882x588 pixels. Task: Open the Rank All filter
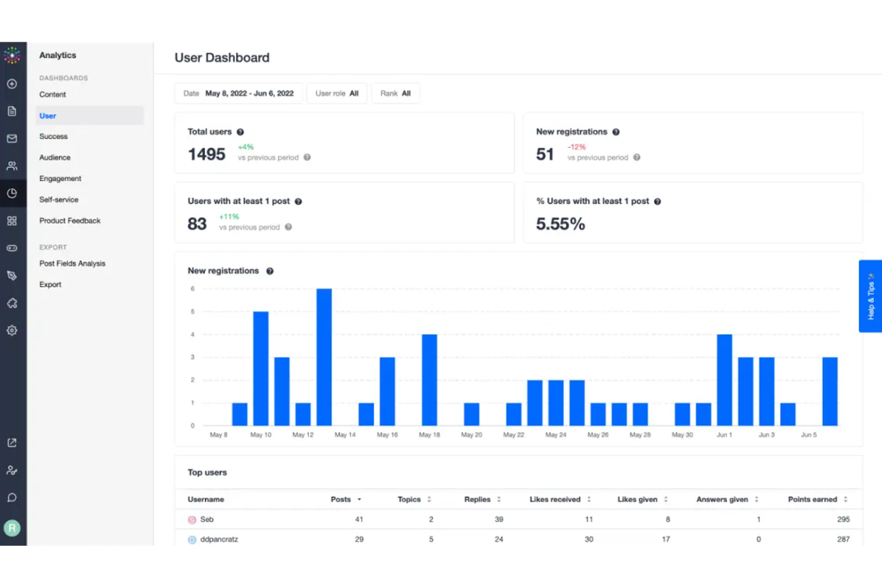pos(396,94)
